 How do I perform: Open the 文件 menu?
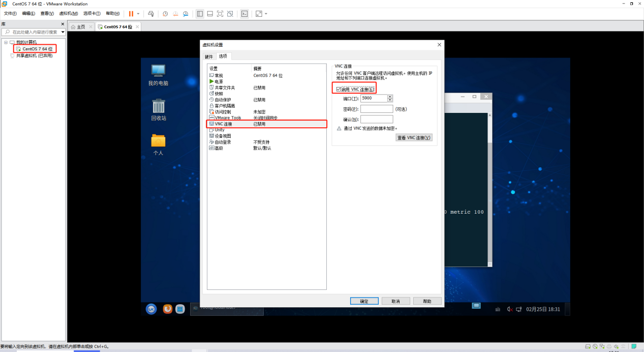11,14
